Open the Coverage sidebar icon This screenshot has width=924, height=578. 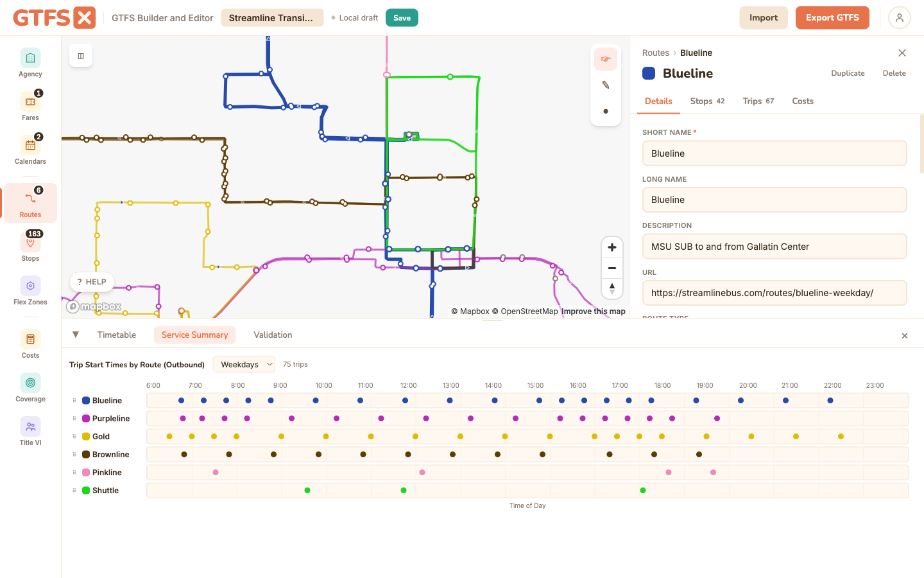30,383
